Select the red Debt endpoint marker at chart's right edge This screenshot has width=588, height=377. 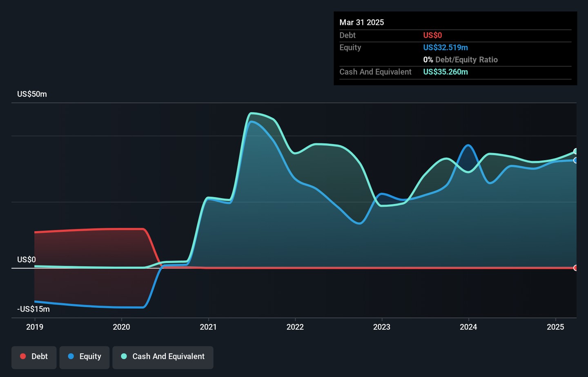pos(576,268)
